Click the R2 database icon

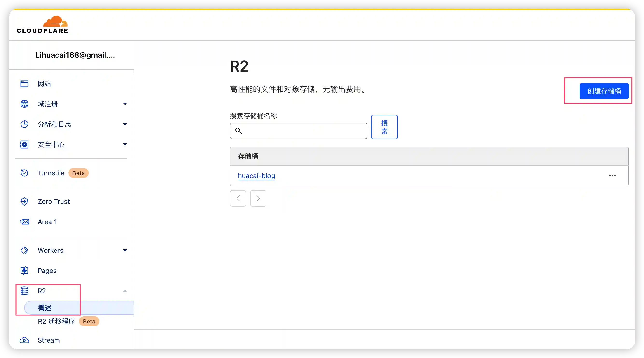pos(24,291)
